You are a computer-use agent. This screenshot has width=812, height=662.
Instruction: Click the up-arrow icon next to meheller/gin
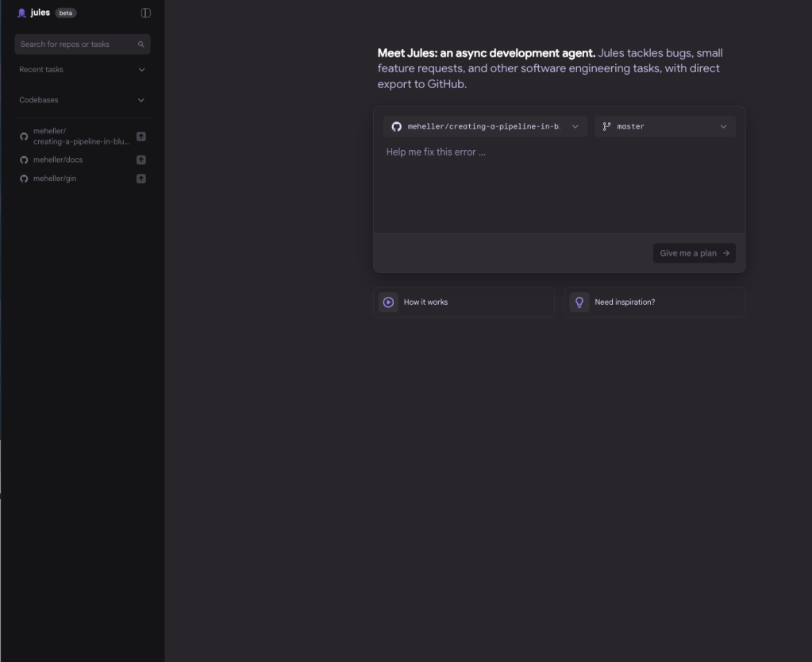(141, 179)
